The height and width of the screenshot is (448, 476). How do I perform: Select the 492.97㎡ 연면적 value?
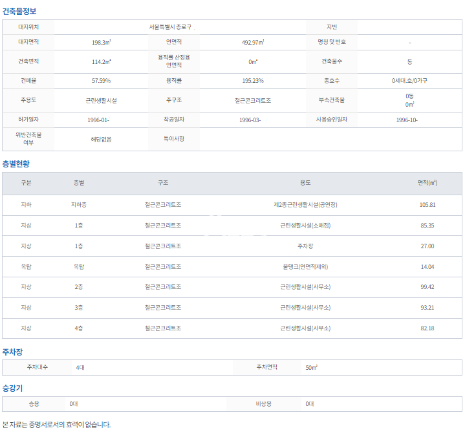(252, 42)
